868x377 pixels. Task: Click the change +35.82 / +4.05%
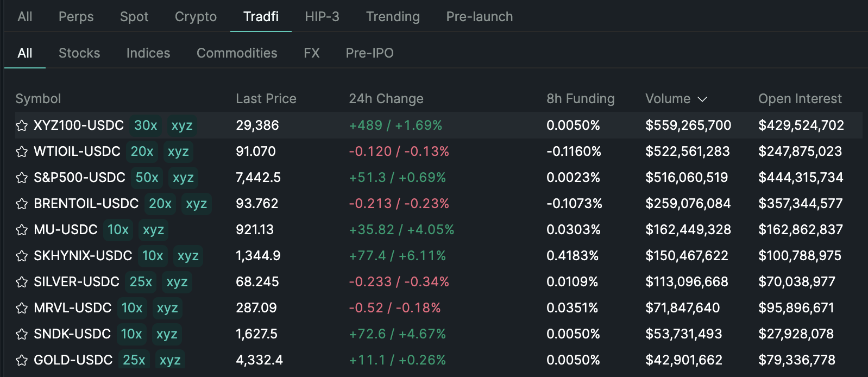[401, 230]
